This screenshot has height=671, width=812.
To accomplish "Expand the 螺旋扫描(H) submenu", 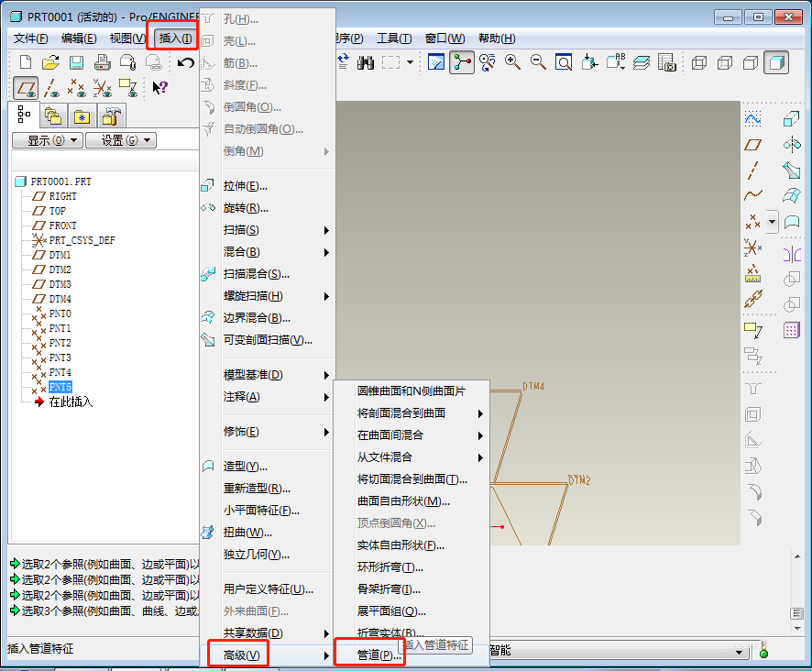I will 269,296.
